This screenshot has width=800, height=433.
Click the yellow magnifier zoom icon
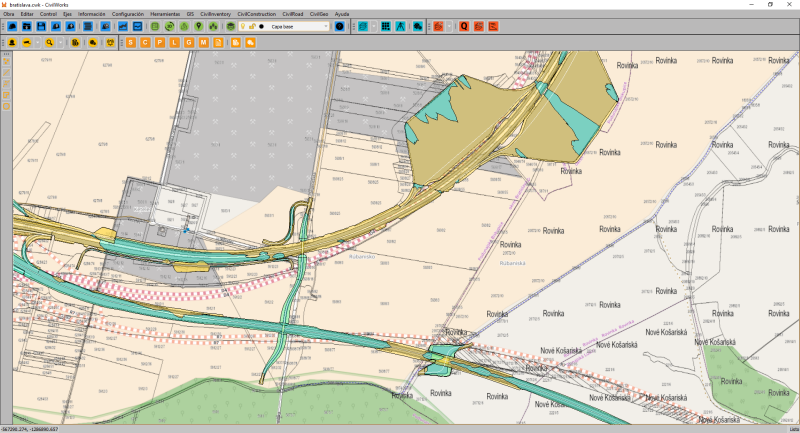point(48,43)
